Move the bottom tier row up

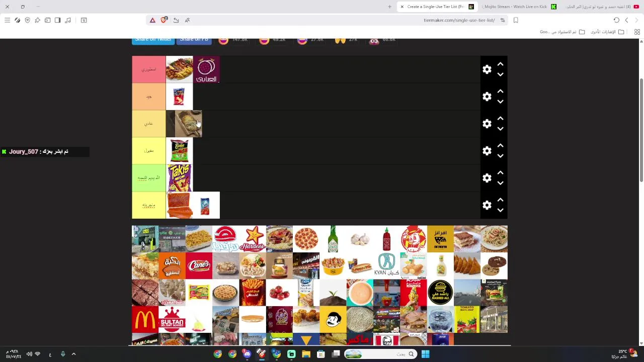[x=500, y=200]
